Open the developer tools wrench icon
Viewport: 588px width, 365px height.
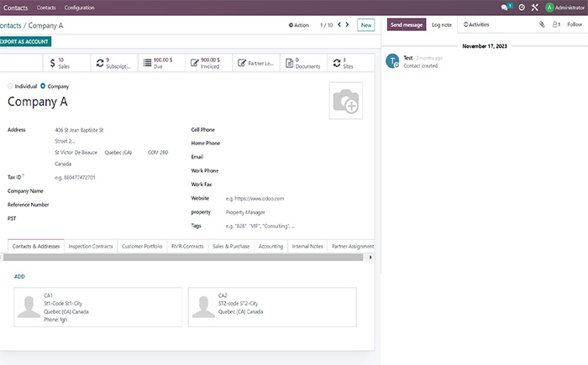pos(535,7)
